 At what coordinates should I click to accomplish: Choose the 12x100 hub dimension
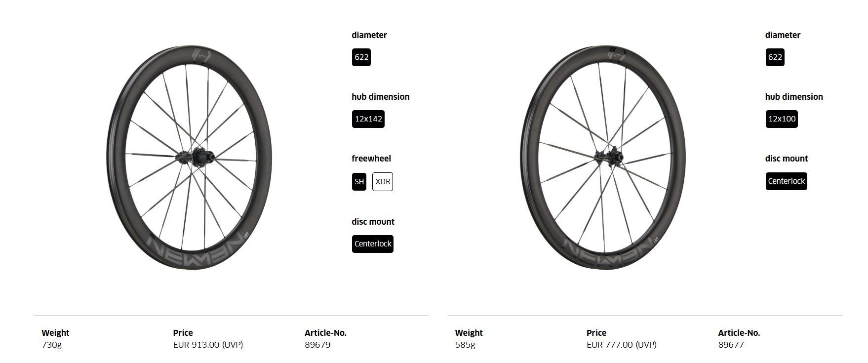(782, 119)
